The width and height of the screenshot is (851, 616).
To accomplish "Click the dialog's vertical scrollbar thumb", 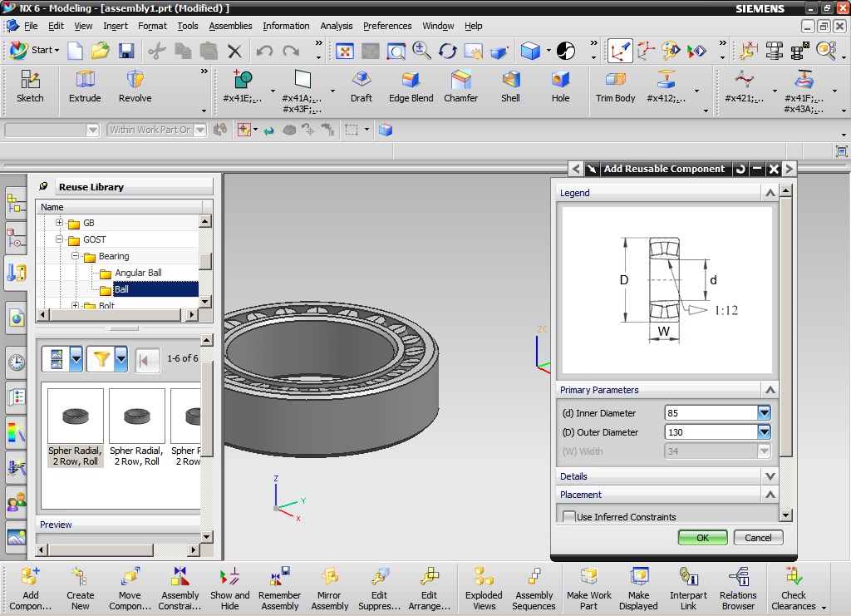I will coord(785,328).
